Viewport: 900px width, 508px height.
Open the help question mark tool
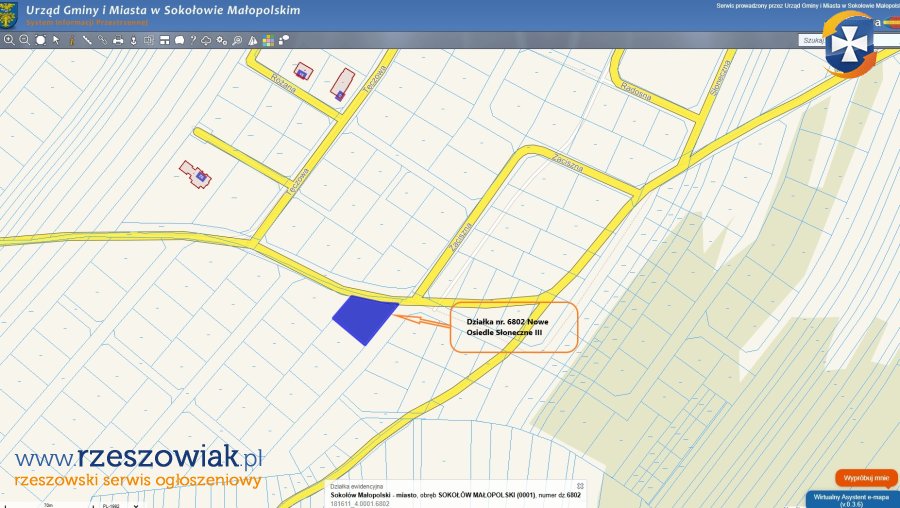point(192,40)
